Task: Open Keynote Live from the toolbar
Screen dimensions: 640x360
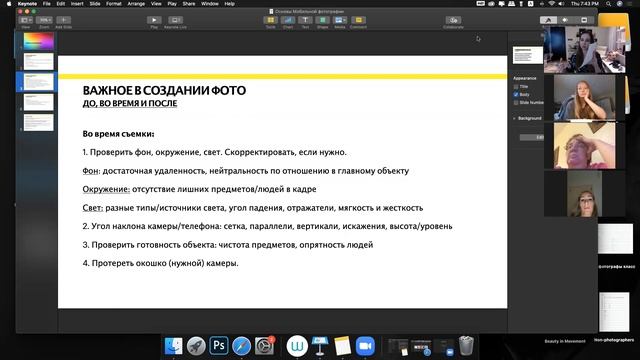Action: [175, 20]
